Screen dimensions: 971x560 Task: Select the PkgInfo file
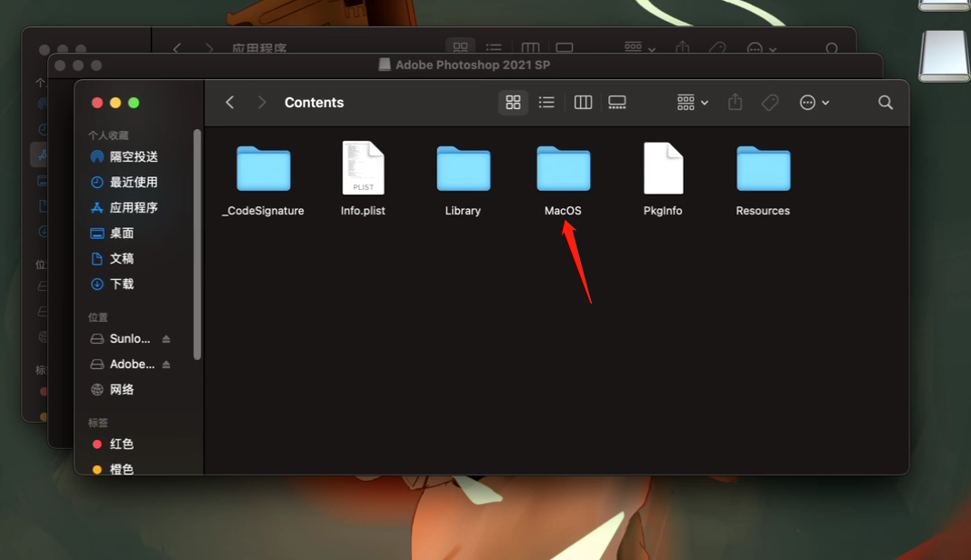(x=663, y=168)
